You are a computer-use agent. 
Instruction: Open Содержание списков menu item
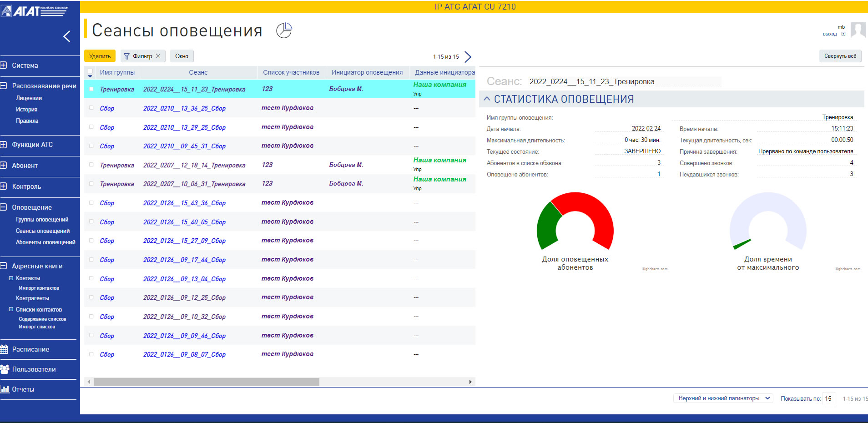click(x=42, y=319)
